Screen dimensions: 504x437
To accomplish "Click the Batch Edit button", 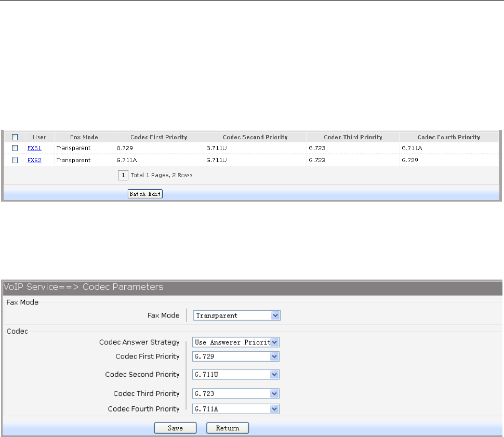I will click(x=145, y=194).
